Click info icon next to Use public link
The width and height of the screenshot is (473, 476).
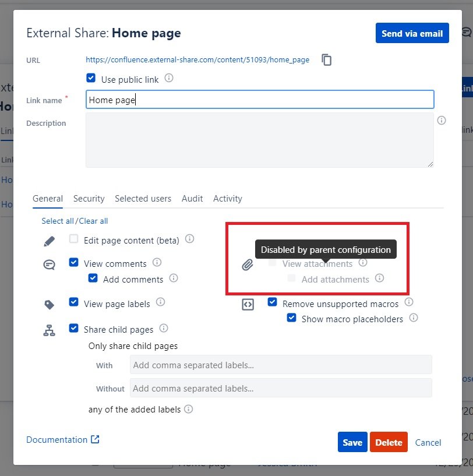(x=169, y=78)
